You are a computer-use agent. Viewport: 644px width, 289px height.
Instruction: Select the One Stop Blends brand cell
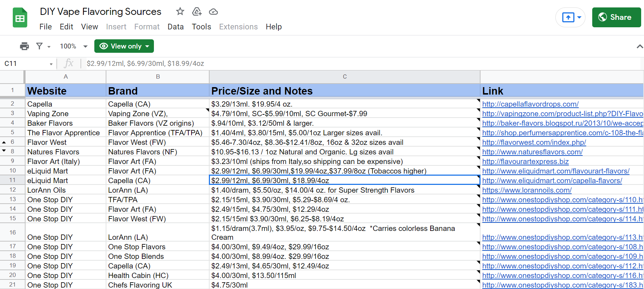[x=158, y=256]
